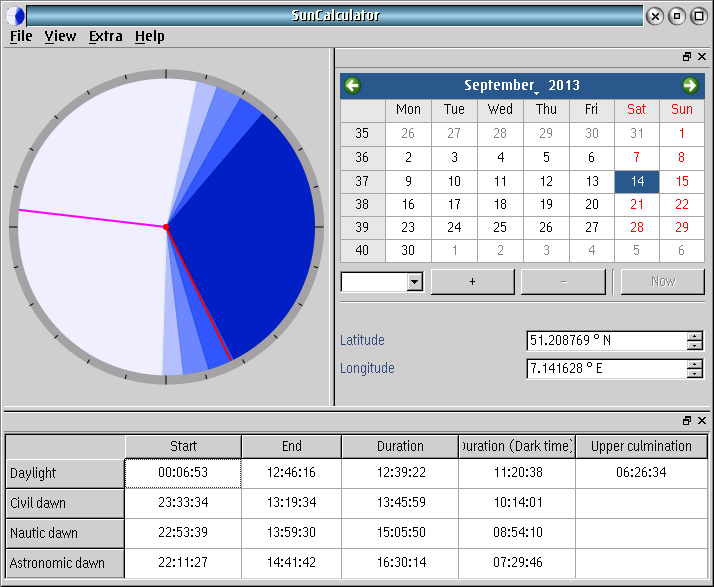Click the plus button below calendar
Viewport: 714px width, 587px height.
473,282
